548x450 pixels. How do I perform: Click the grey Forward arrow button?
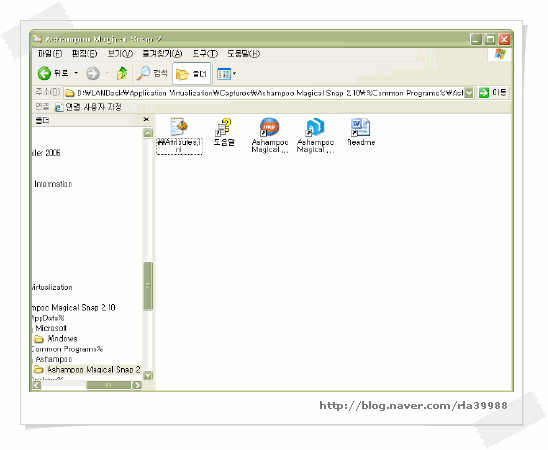pyautogui.click(x=93, y=73)
